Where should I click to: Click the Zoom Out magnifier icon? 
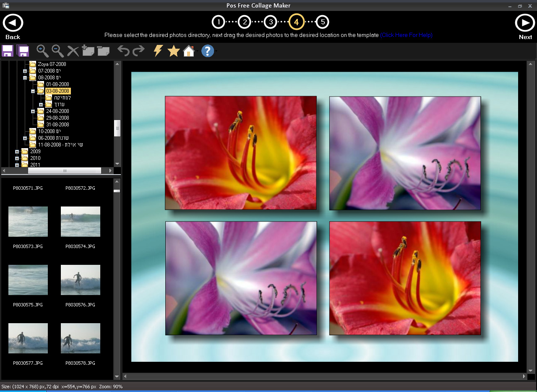[x=57, y=51]
